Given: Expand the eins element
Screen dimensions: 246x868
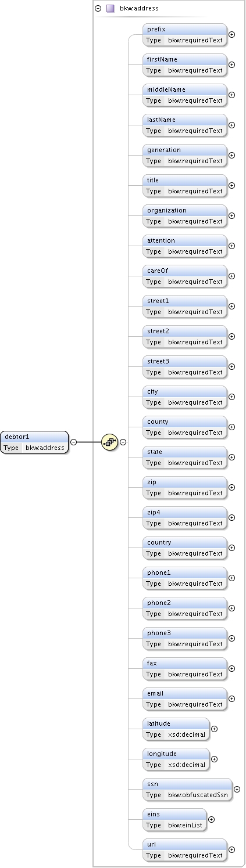Looking at the screenshot, I should 211,819.
